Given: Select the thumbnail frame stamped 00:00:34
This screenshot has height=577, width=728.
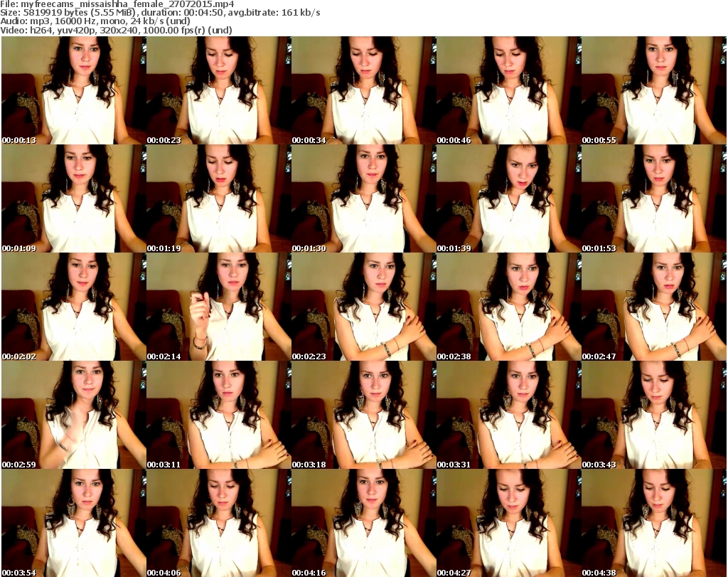Looking at the screenshot, I should 363,90.
